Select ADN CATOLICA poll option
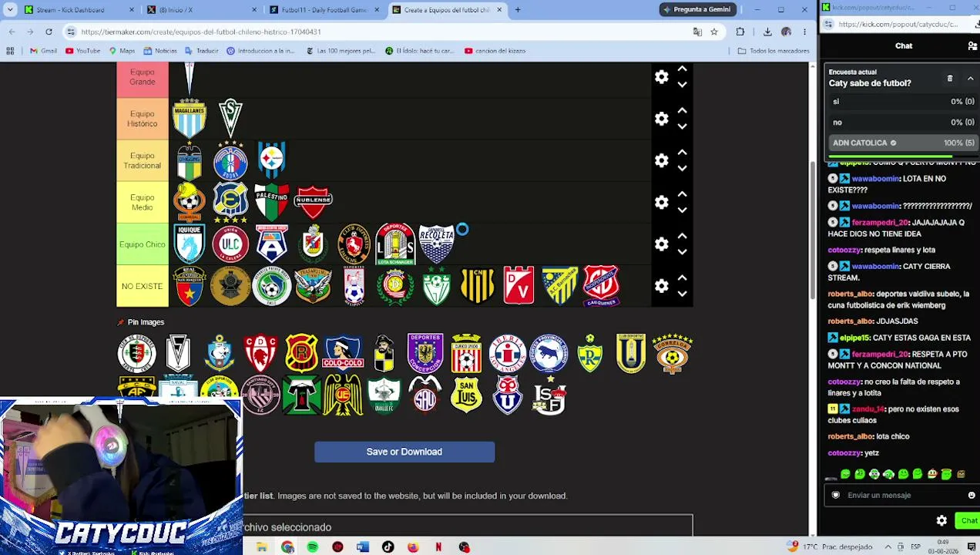The height and width of the screenshot is (555, 980). [x=901, y=143]
